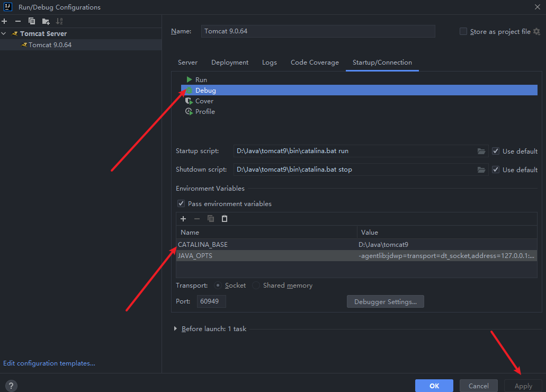Close the Run/Debug Configurations dialog
Image resolution: width=546 pixels, height=392 pixels.
click(x=538, y=7)
